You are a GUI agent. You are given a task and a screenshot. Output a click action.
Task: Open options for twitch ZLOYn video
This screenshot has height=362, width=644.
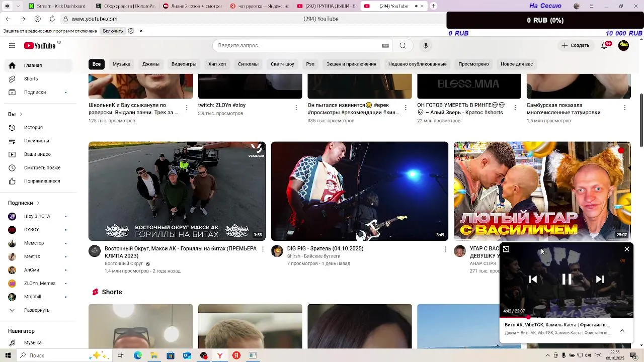pos(296,108)
